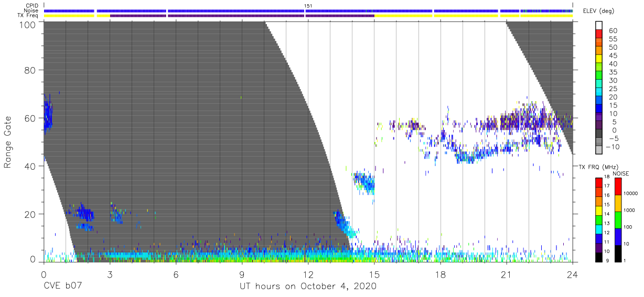Click the 80 tick on the Range Gate axis
This screenshot has height=297, width=644.
(x=31, y=70)
